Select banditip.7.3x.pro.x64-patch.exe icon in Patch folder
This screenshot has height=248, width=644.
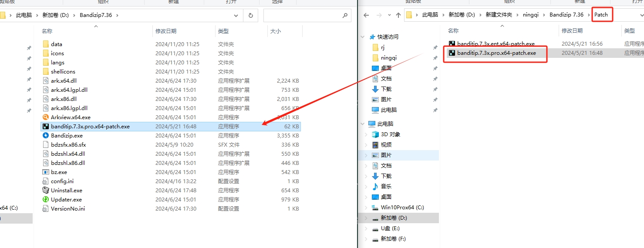pos(452,53)
